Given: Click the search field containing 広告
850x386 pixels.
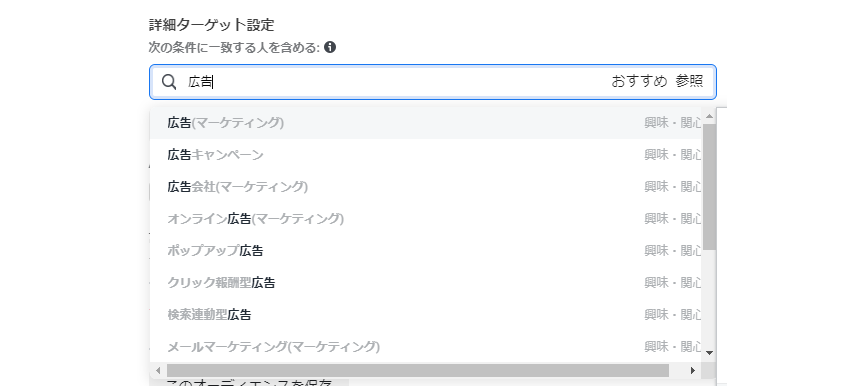Looking at the screenshot, I should (x=433, y=82).
